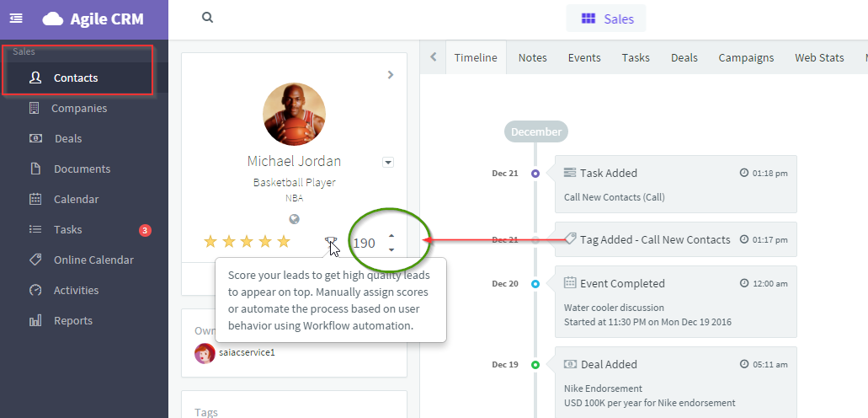The image size is (868, 418).
Task: Set rating to one star
Action: pos(210,241)
